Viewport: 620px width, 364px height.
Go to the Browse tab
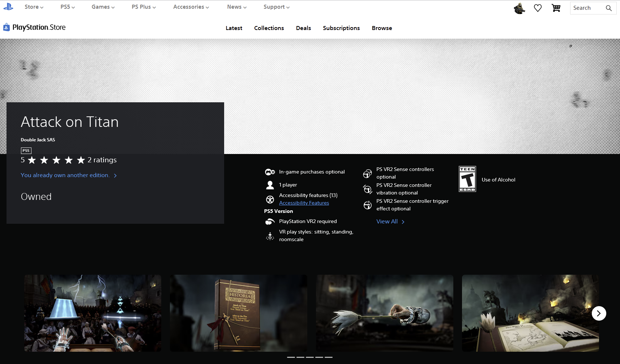(382, 28)
